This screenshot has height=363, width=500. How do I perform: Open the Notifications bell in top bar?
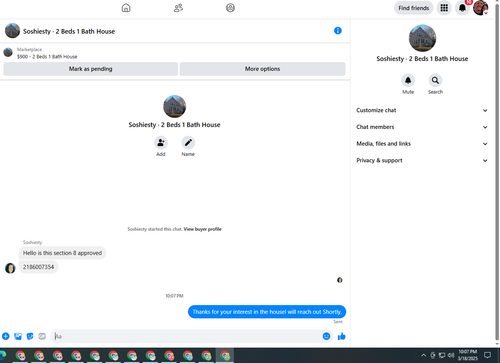pyautogui.click(x=462, y=8)
